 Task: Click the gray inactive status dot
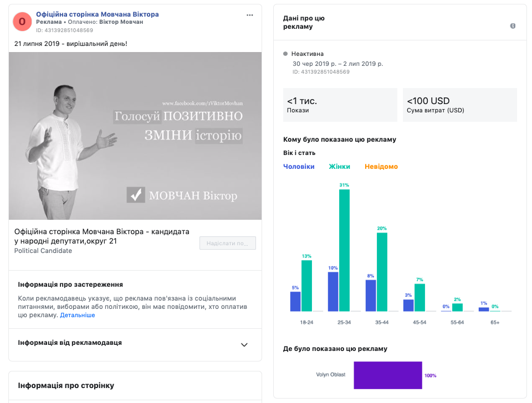(x=285, y=54)
